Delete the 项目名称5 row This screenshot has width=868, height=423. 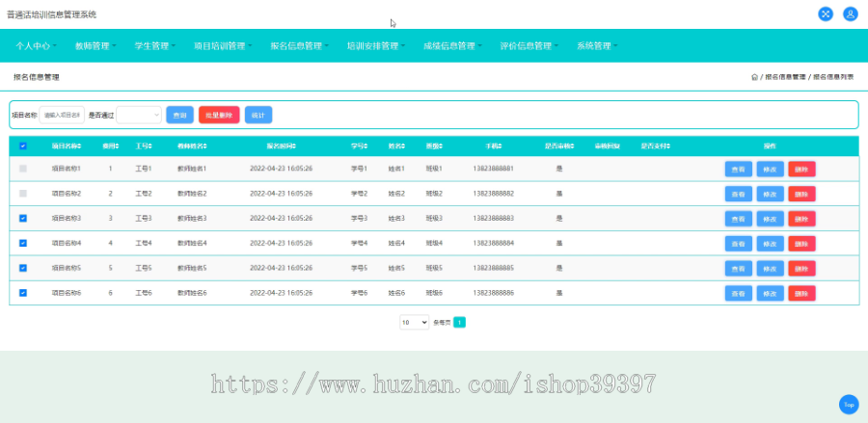tap(801, 269)
